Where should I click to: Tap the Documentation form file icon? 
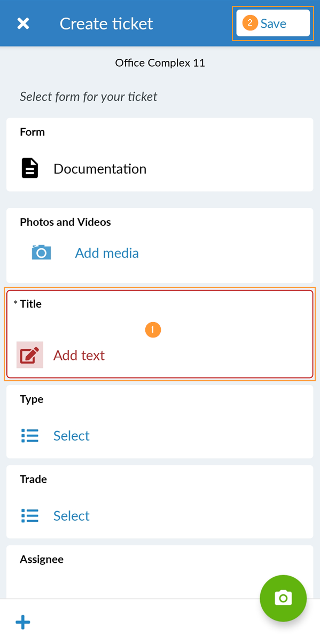pyautogui.click(x=30, y=168)
